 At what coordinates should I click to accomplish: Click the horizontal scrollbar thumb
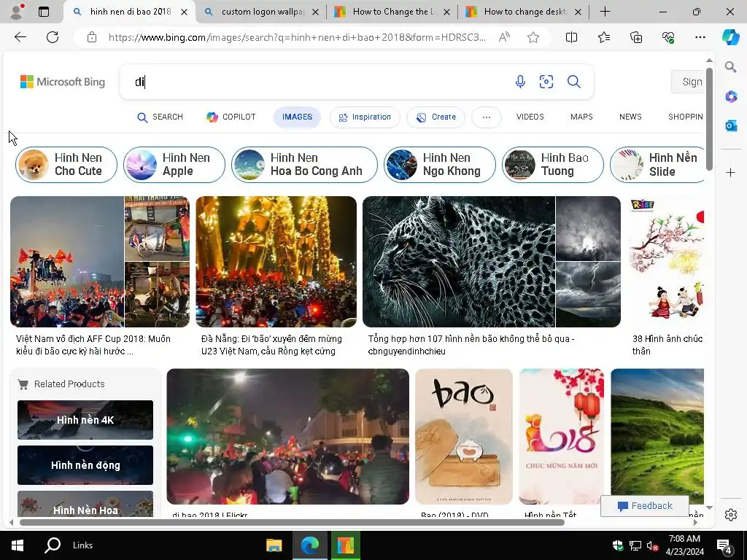(292, 522)
